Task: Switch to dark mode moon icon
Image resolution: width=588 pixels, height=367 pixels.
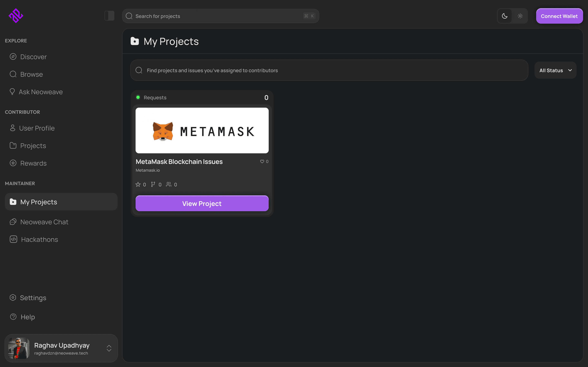Action: [505, 16]
